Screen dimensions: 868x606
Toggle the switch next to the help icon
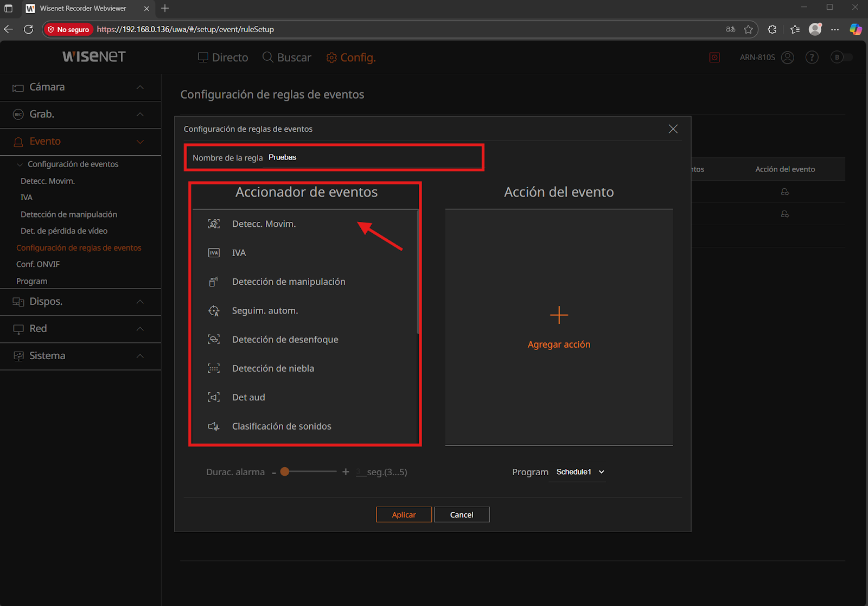[x=841, y=58]
